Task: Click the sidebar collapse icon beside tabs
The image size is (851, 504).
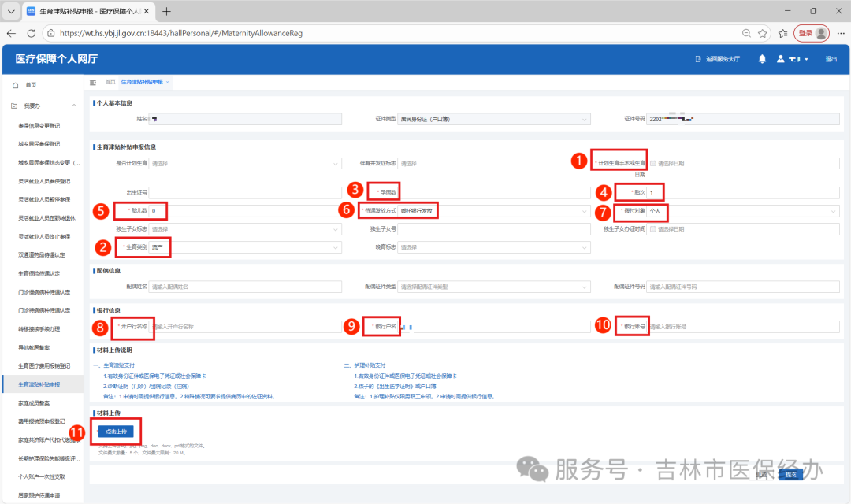Action: [x=93, y=83]
